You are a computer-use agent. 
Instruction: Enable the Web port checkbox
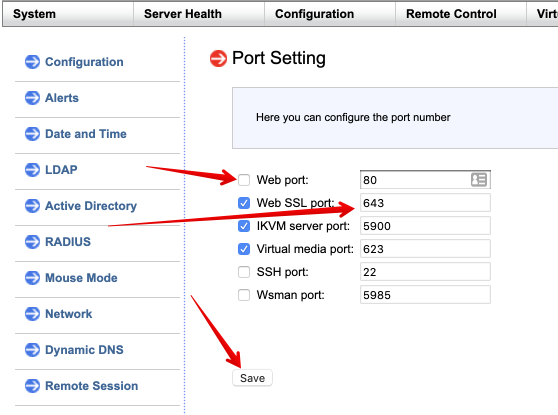[x=244, y=180]
